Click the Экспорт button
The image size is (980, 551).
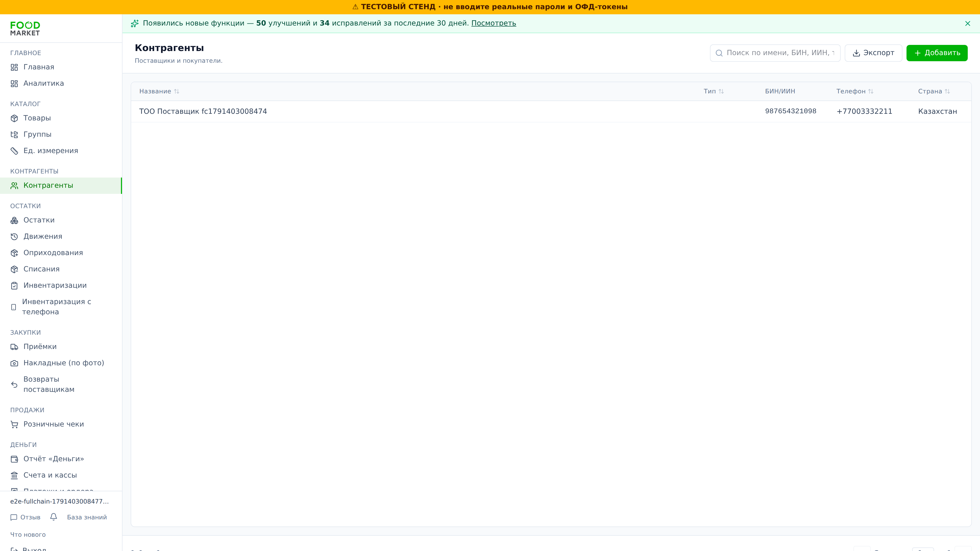click(873, 53)
